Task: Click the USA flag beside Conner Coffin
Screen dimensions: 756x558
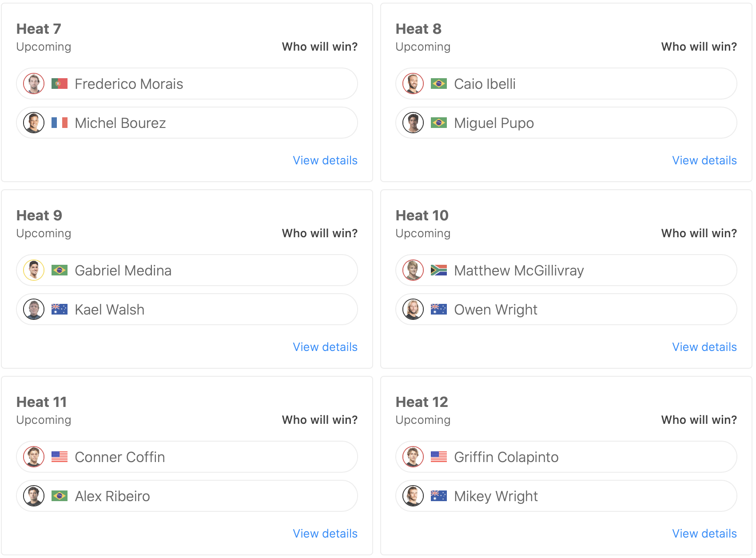Action: pos(60,457)
